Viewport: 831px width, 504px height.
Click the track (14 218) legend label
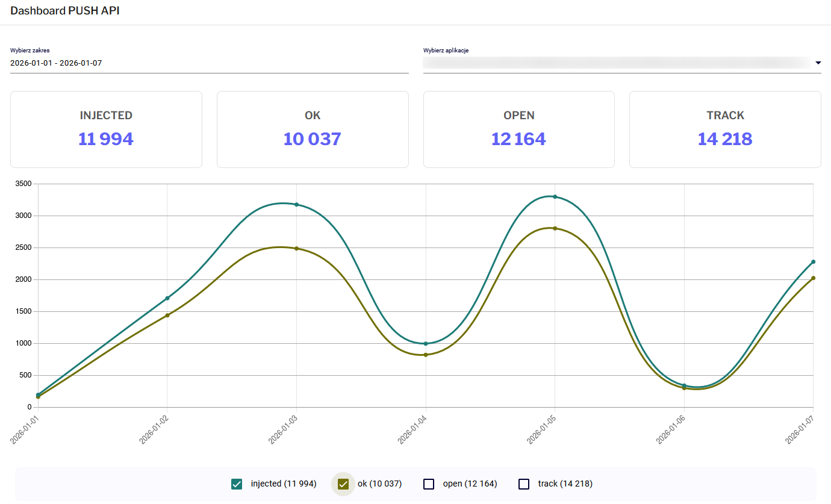coord(565,484)
